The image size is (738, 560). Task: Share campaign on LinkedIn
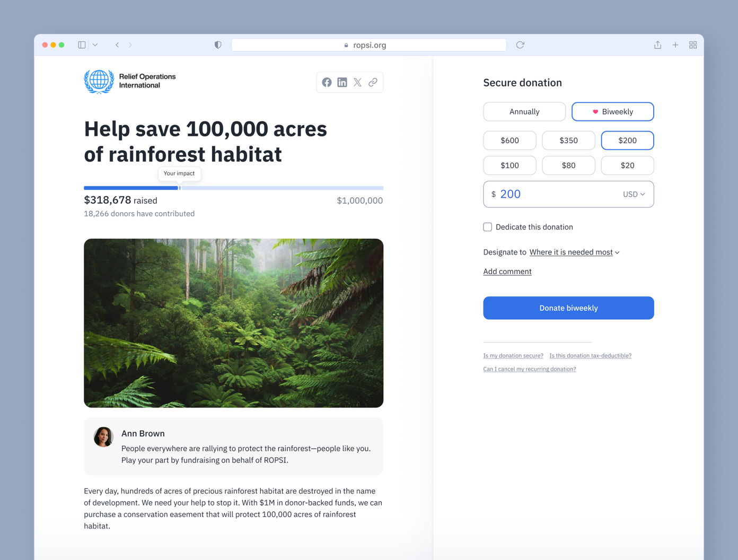342,82
